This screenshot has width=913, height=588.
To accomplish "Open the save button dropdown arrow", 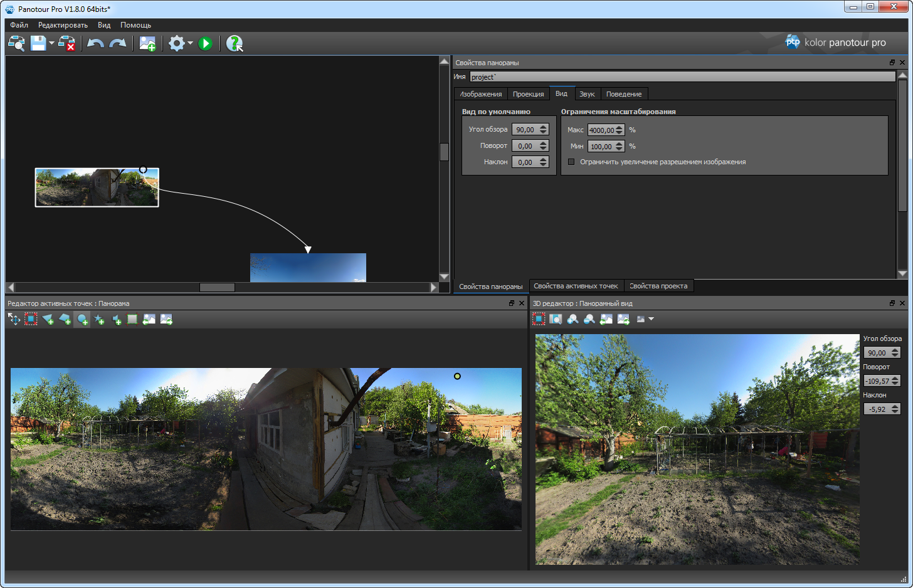I will 51,43.
